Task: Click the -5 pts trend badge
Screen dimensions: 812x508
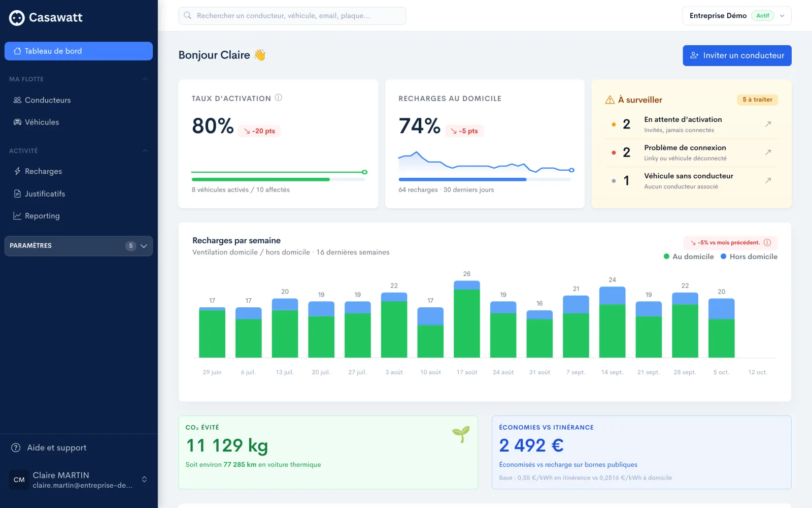Action: click(464, 131)
